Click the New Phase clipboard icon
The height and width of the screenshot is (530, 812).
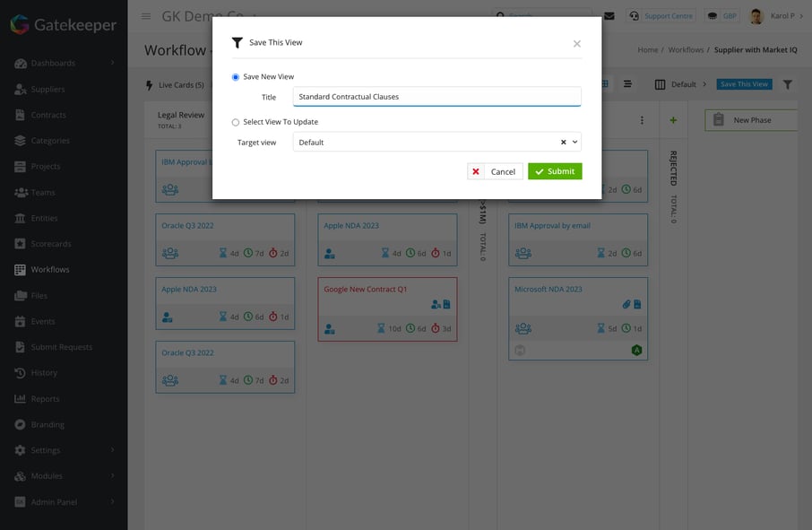point(718,118)
